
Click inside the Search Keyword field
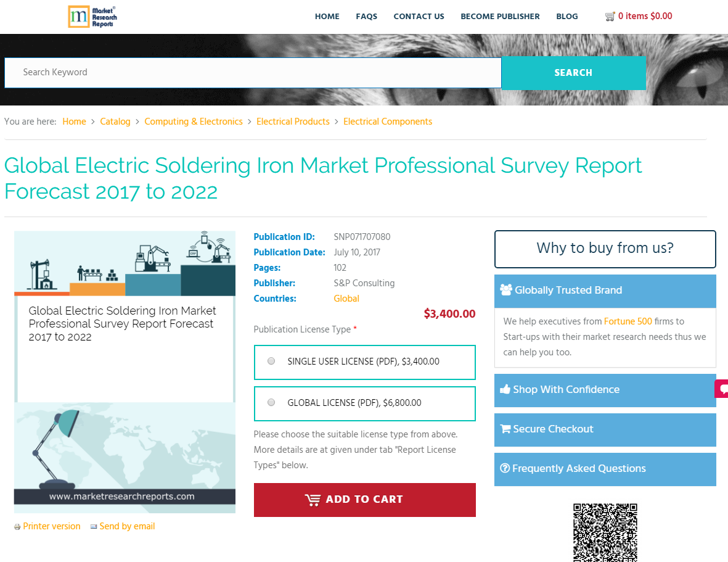[x=247, y=73]
